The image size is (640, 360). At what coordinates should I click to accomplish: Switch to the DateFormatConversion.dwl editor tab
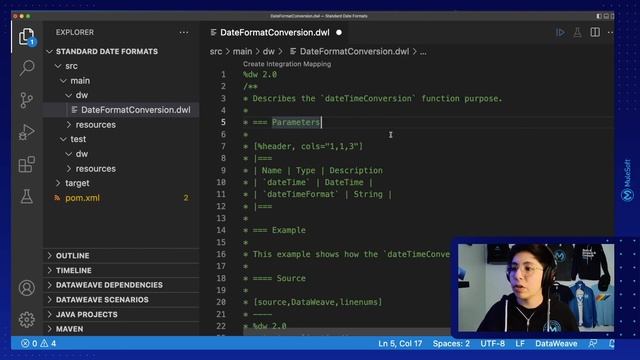click(275, 33)
